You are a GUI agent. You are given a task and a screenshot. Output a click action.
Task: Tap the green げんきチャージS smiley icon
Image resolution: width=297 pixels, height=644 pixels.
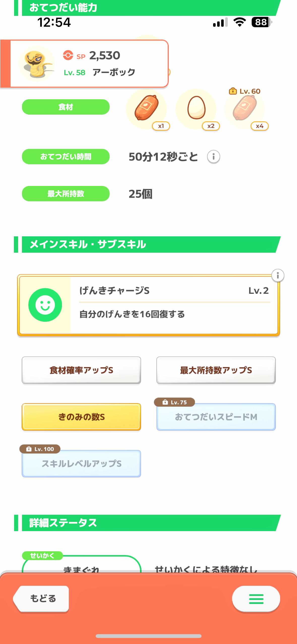tap(45, 305)
